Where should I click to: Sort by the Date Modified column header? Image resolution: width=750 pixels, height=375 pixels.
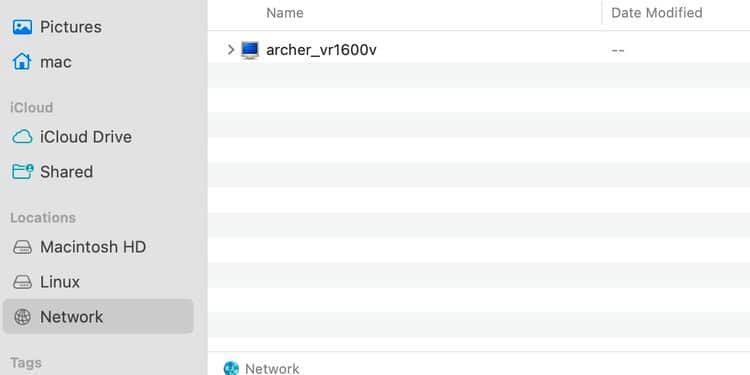657,13
